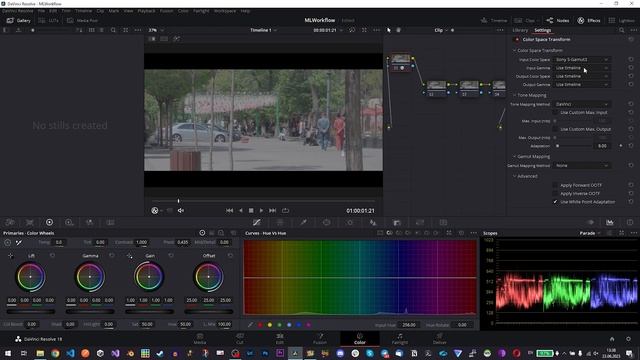Enable Apply Forward OOTF checkbox
Image resolution: width=640 pixels, height=360 pixels.
[x=555, y=185]
